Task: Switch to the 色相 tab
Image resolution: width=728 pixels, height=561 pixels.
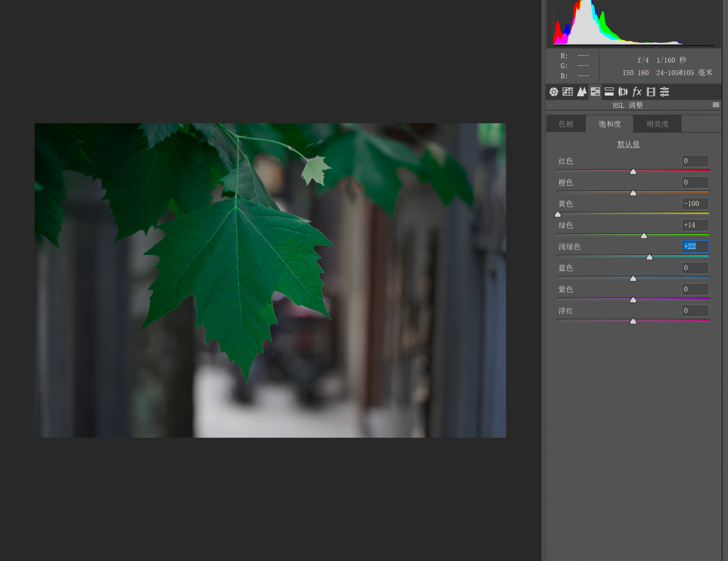Action: pos(566,124)
